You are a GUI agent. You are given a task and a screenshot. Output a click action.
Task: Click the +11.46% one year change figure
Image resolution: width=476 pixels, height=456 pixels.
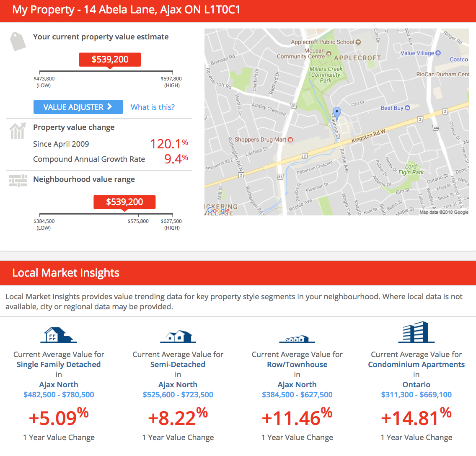(x=297, y=417)
